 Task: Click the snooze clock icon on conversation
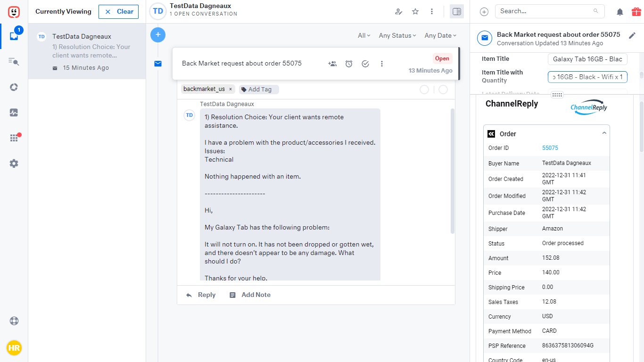(x=349, y=64)
